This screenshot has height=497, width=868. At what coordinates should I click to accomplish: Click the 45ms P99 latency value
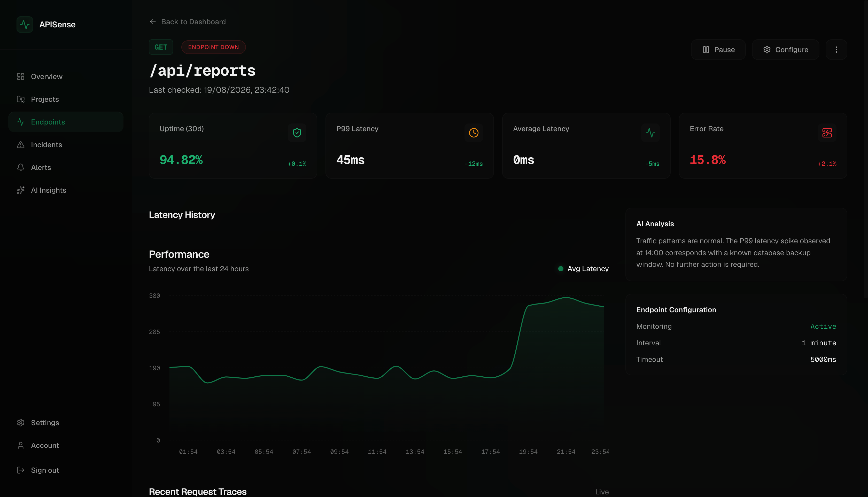(350, 160)
